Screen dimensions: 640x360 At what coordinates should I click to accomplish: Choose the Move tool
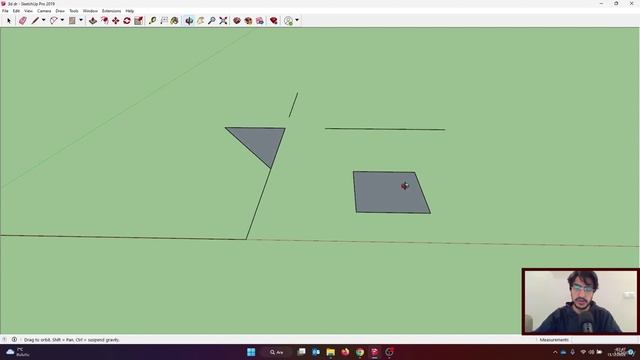(116, 20)
